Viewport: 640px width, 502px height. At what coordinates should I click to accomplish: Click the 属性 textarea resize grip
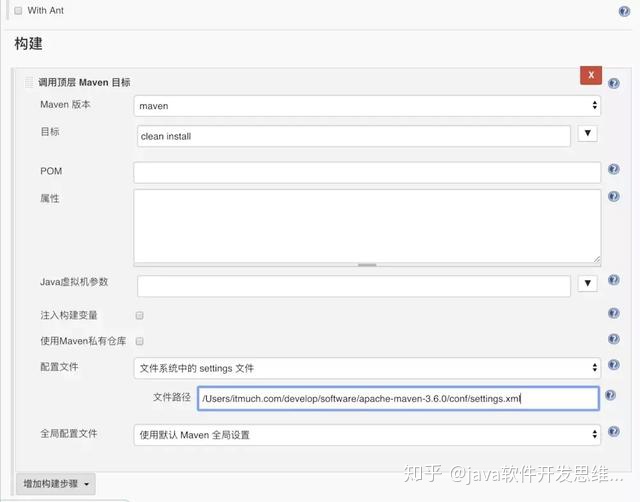point(596,259)
